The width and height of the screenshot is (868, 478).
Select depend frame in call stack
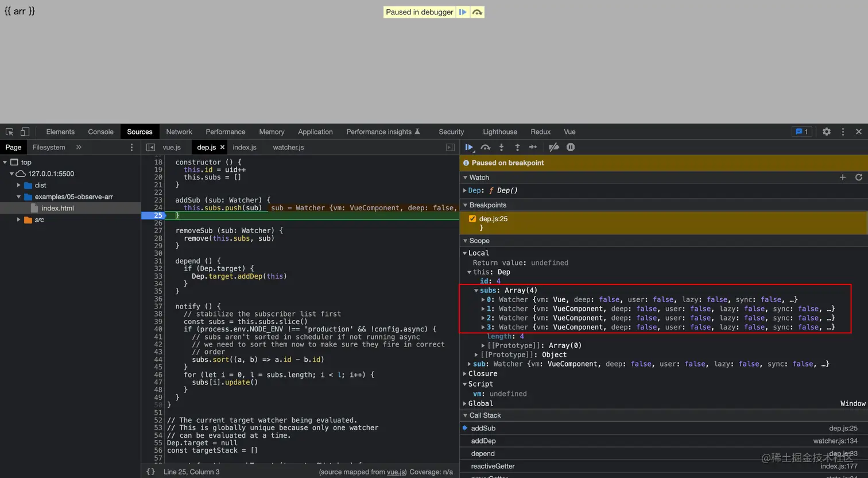[x=664, y=453]
